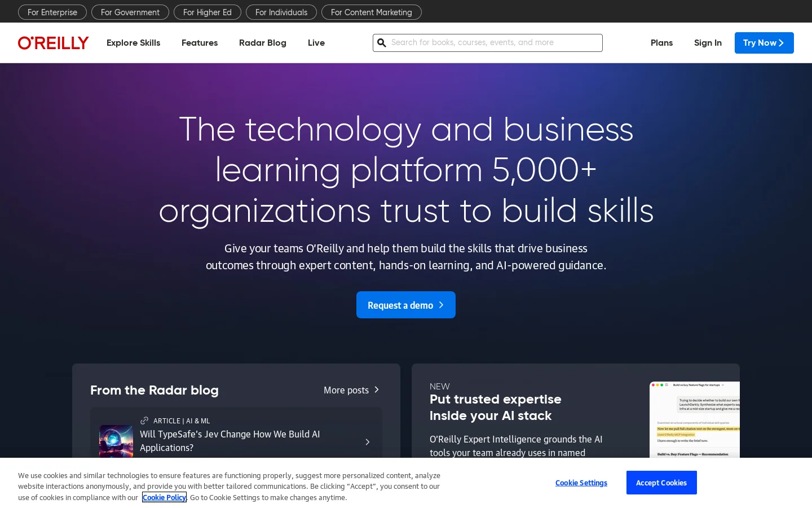Open the Features menu

pyautogui.click(x=200, y=43)
